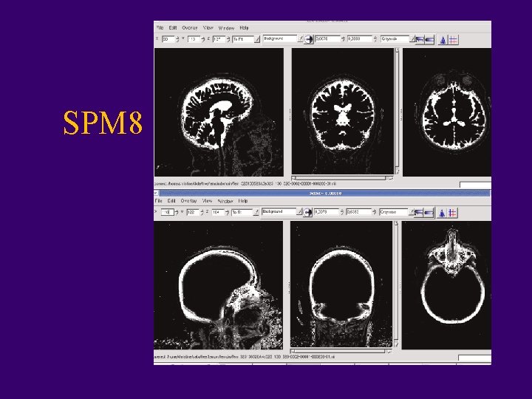Click the Y coordinate field showing 122, lower window
532x399 pixels.
point(193,212)
